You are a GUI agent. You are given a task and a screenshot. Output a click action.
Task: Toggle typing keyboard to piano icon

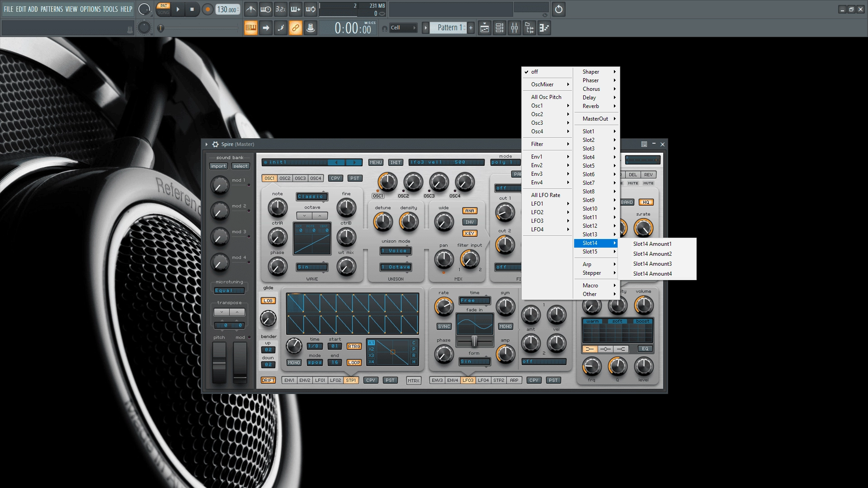tap(251, 28)
